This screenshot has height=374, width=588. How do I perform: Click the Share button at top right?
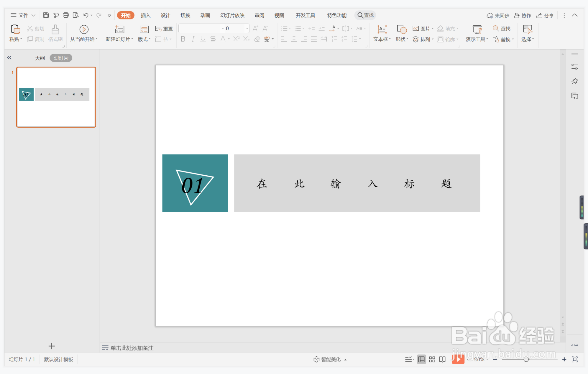[x=545, y=15]
